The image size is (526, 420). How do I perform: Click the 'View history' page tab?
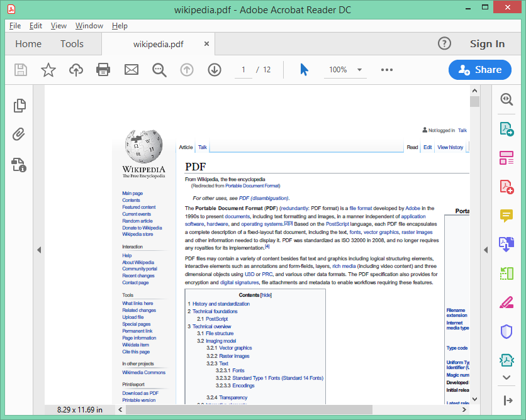[x=450, y=147]
